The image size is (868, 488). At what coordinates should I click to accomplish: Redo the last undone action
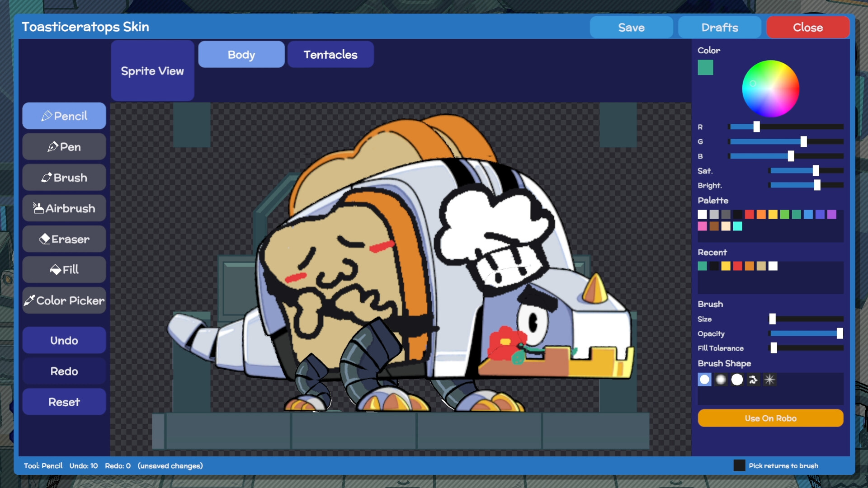coord(64,371)
